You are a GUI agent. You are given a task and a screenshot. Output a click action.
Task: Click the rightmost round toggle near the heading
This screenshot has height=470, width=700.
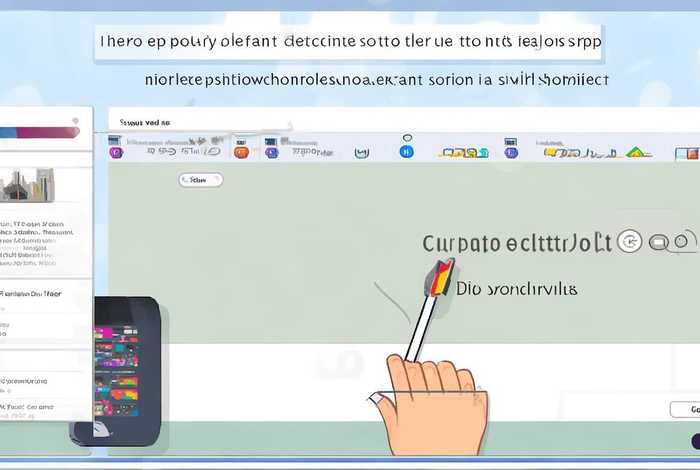click(x=683, y=241)
